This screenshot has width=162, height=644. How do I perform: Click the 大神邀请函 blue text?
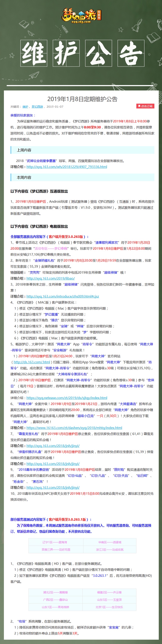pyautogui.click(x=128, y=404)
